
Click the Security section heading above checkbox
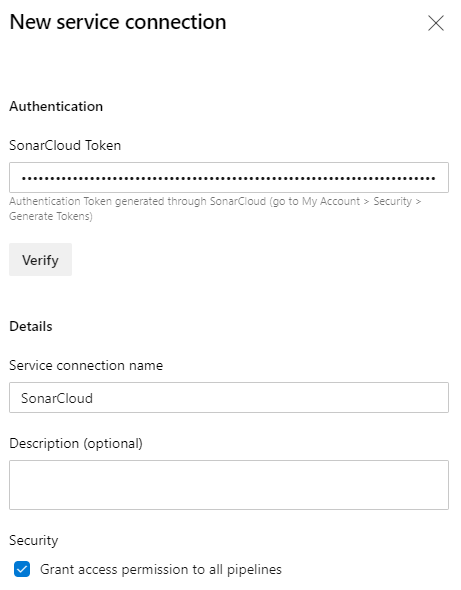(34, 541)
